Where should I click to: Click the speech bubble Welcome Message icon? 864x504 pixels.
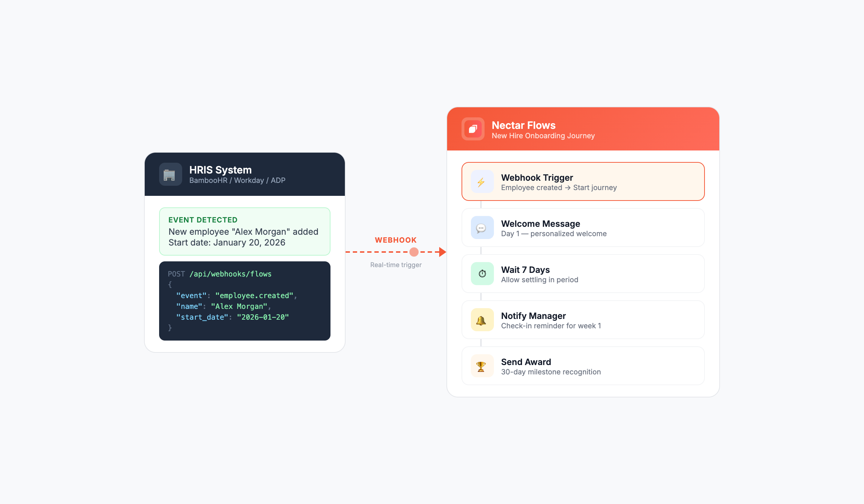coord(482,228)
